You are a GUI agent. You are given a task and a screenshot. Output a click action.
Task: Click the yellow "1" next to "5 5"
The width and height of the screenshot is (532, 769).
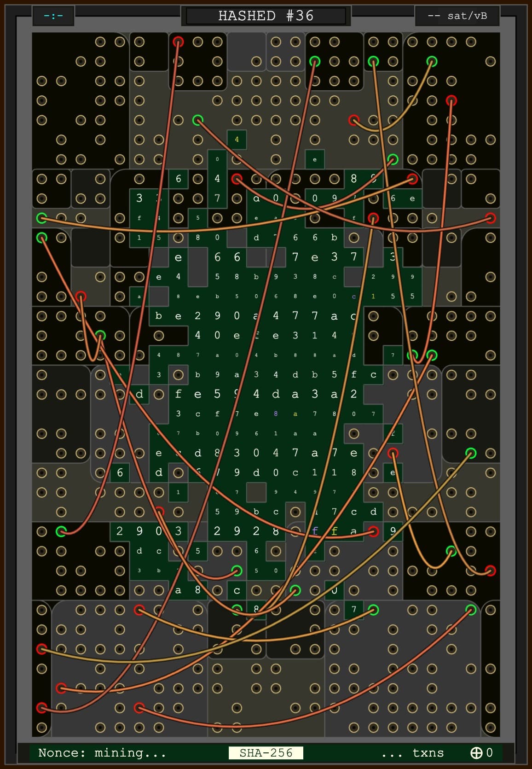point(373,296)
